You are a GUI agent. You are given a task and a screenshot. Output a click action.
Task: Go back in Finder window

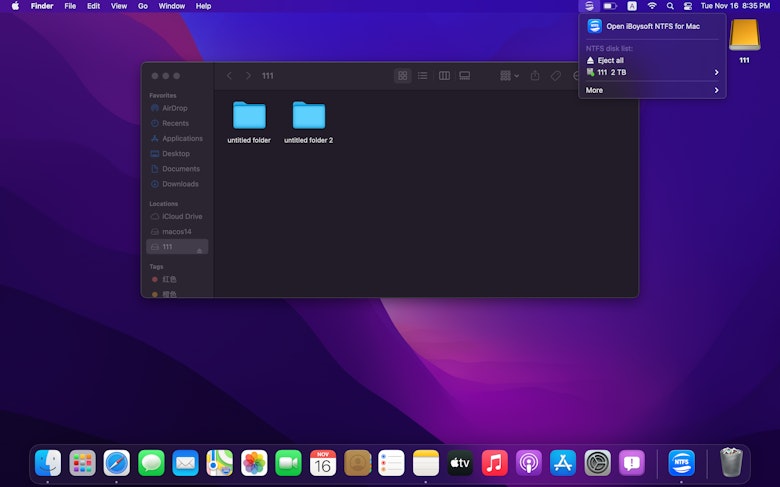229,76
